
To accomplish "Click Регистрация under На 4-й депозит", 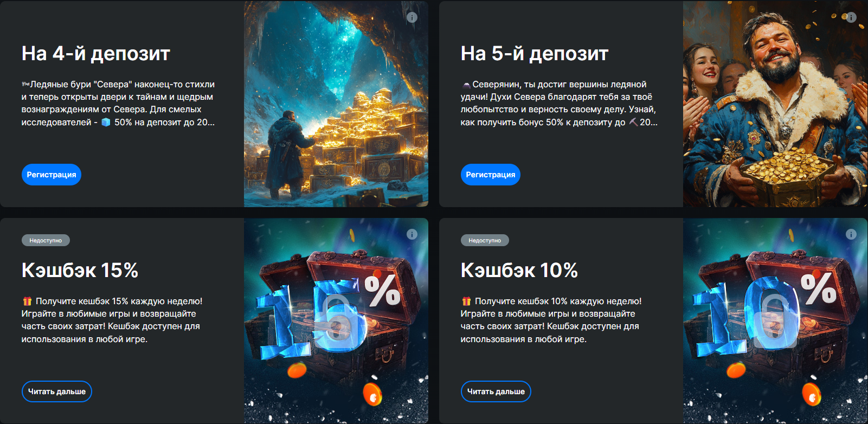I will pos(52,175).
